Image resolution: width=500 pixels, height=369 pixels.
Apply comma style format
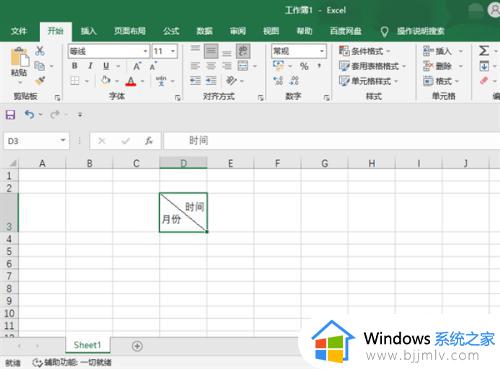click(319, 66)
